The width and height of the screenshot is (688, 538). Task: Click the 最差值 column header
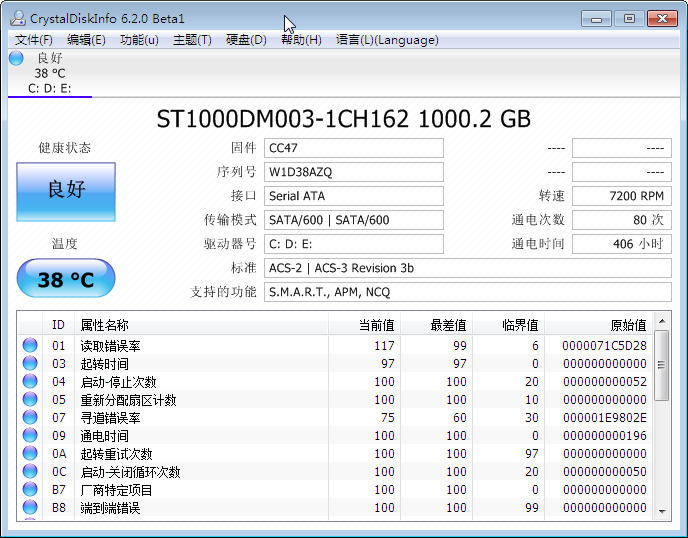point(436,325)
